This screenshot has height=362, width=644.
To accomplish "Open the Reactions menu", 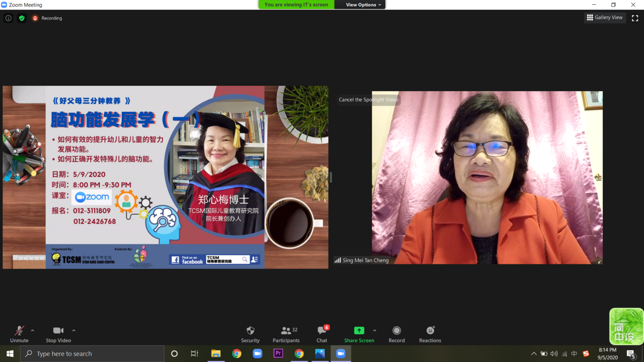I will (430, 334).
